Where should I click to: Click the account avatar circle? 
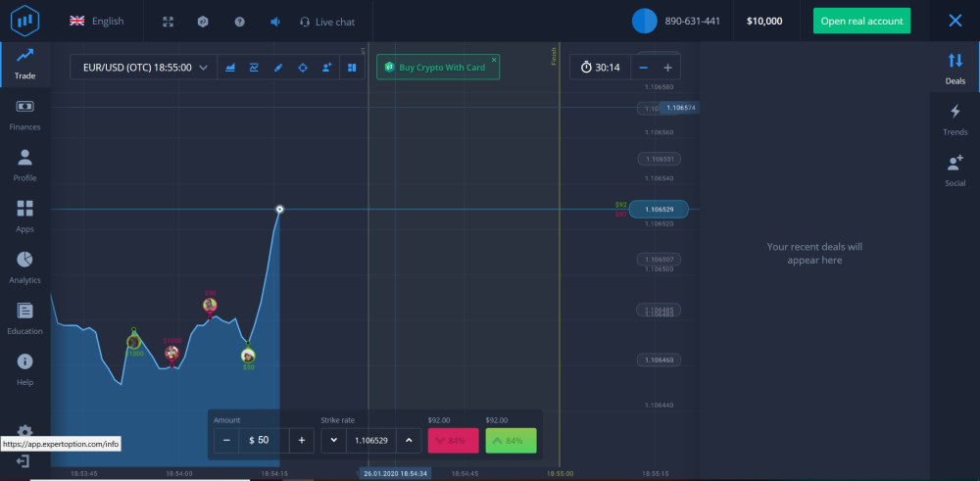click(x=645, y=22)
